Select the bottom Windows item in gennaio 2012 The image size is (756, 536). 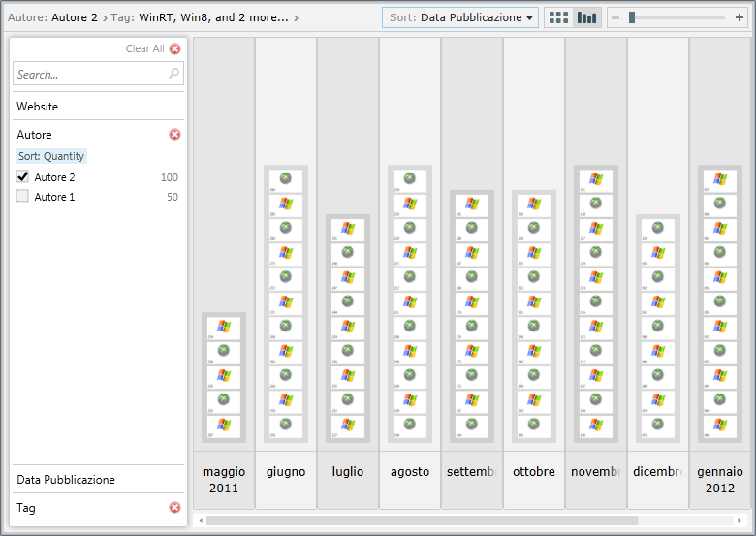720,426
